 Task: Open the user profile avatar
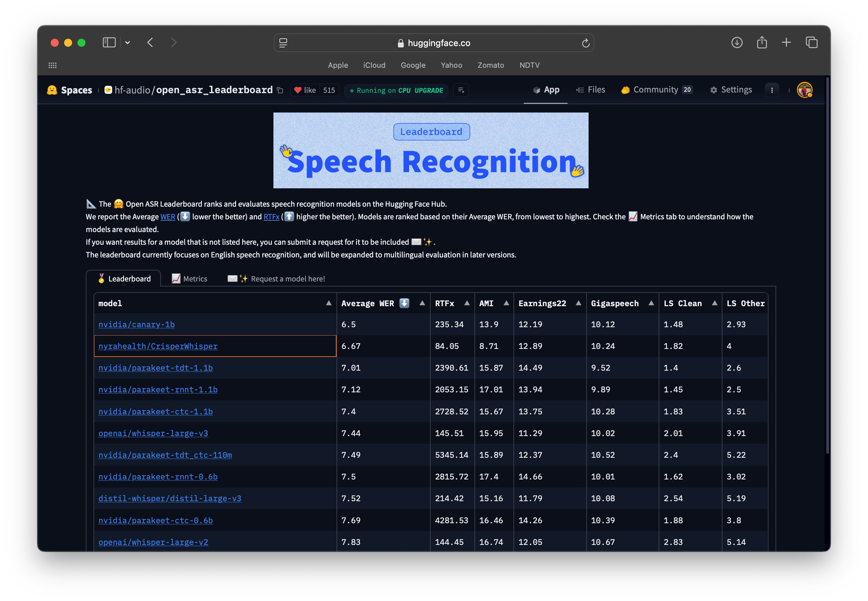pyautogui.click(x=804, y=90)
